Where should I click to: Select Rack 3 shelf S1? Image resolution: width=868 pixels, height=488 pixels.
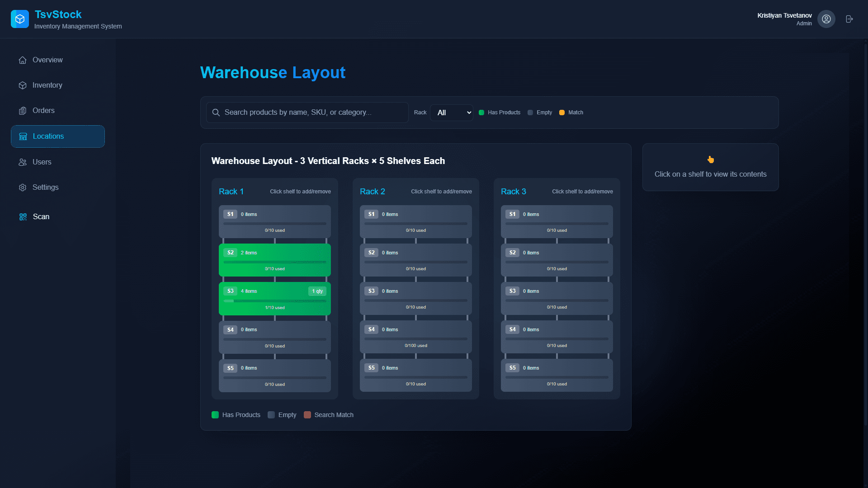[557, 221]
